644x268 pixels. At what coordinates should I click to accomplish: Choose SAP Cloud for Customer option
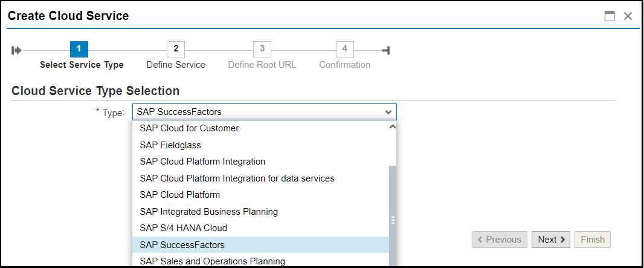click(260, 128)
